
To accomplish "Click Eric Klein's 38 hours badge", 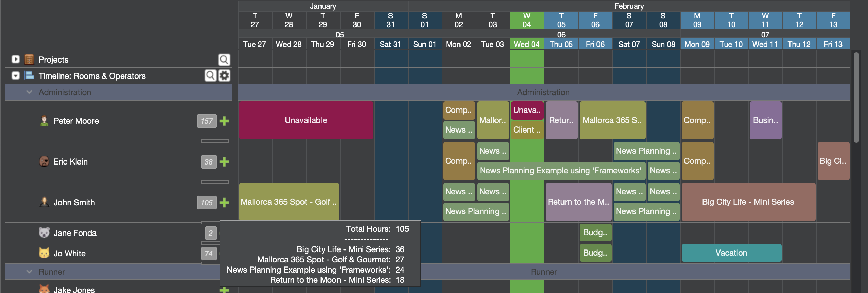I will click(209, 162).
